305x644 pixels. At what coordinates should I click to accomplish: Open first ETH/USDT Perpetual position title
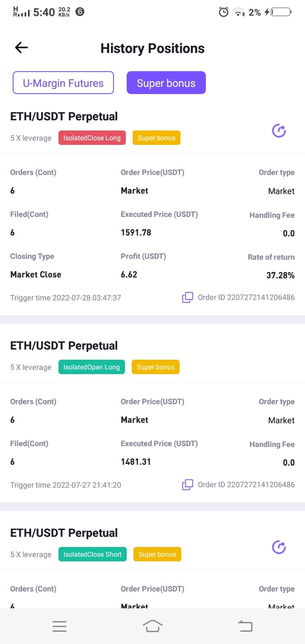click(x=64, y=117)
